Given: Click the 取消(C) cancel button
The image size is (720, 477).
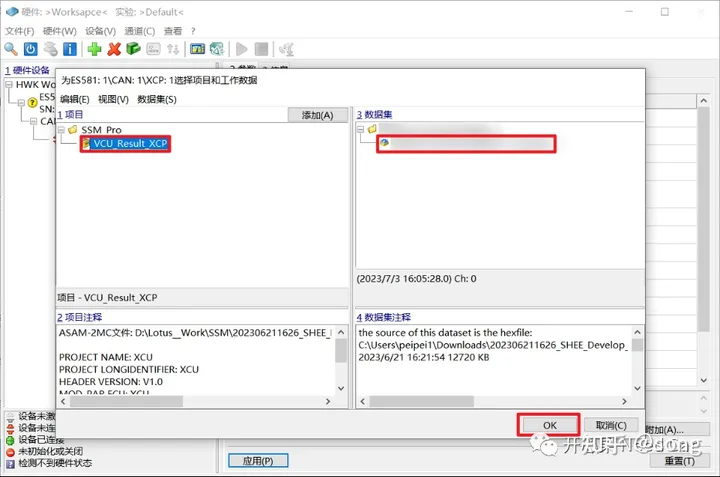Looking at the screenshot, I should pyautogui.click(x=611, y=426).
